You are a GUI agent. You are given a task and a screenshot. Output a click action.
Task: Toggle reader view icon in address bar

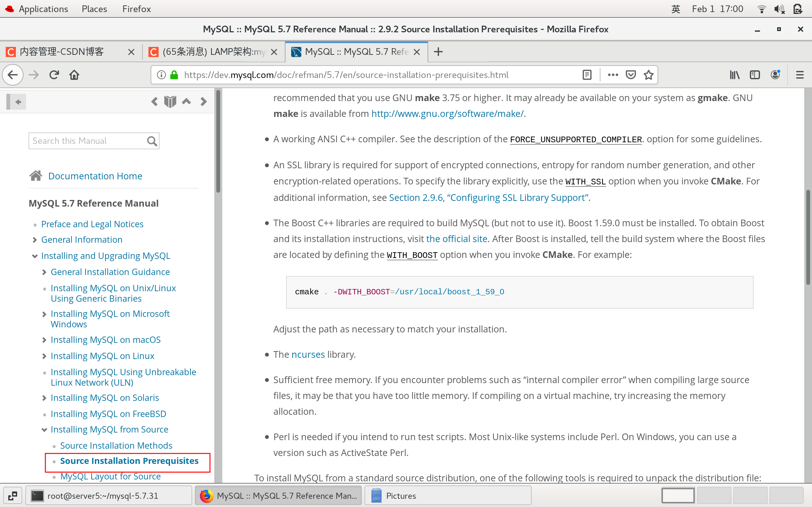pos(587,75)
